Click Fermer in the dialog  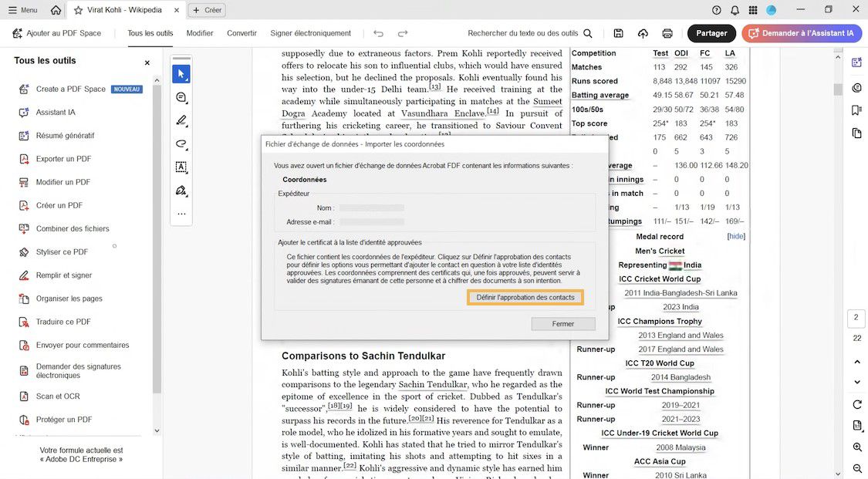point(563,323)
